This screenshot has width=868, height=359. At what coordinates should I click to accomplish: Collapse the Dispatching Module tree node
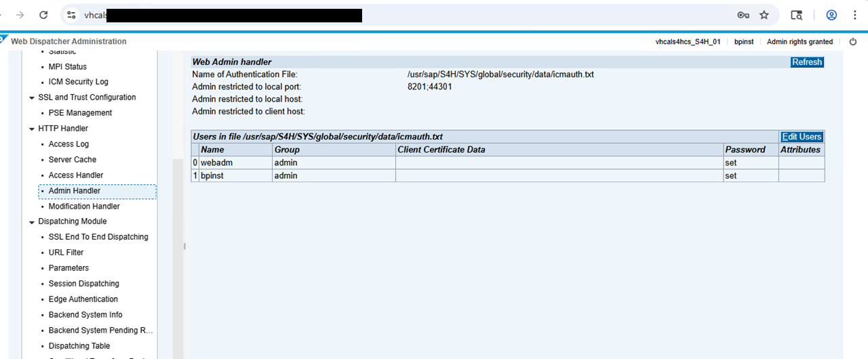(32, 221)
